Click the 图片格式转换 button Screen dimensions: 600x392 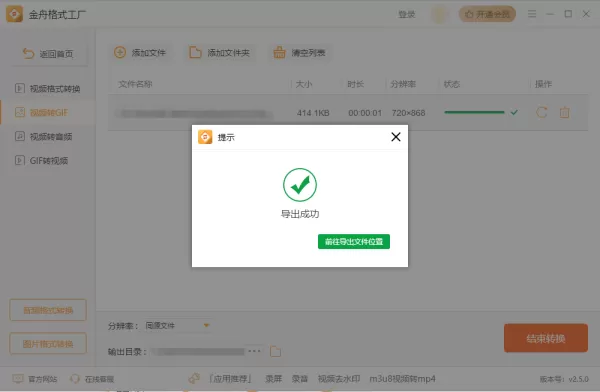pyautogui.click(x=48, y=343)
